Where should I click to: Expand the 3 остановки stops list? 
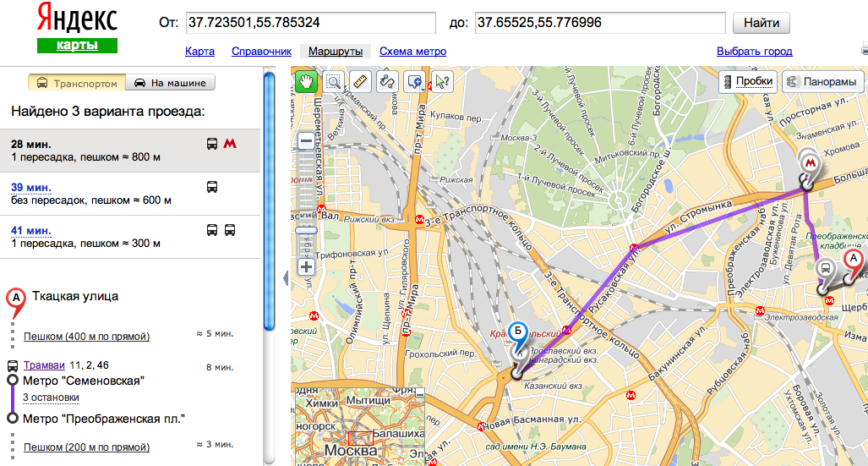coord(51,397)
